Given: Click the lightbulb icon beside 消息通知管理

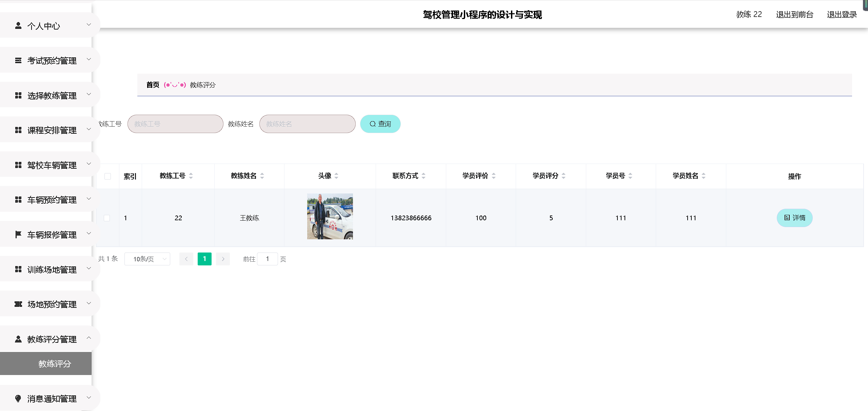Looking at the screenshot, I should click(18, 398).
